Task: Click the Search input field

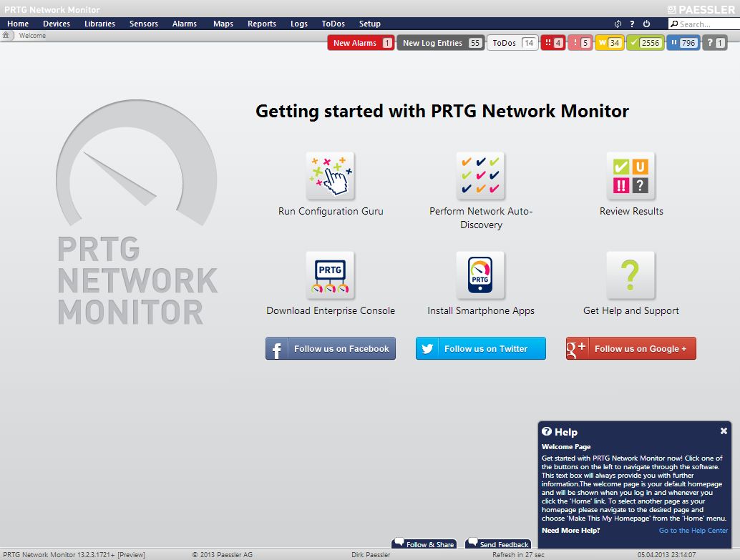Action: click(x=706, y=24)
